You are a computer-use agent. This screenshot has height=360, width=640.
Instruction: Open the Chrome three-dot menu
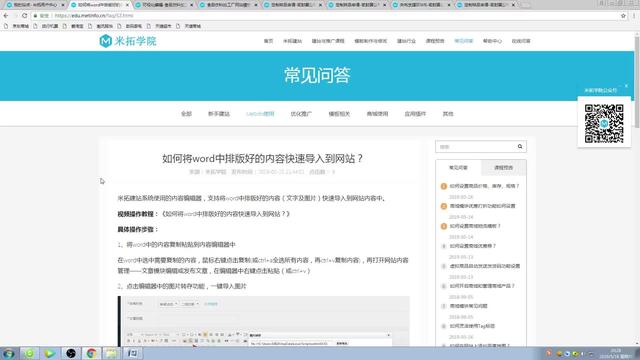[x=634, y=16]
